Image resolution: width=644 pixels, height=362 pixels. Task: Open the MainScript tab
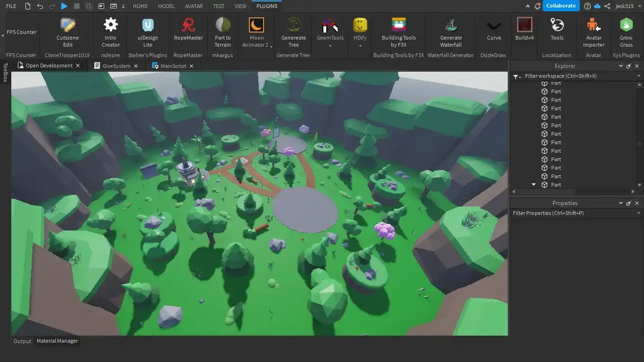point(173,66)
